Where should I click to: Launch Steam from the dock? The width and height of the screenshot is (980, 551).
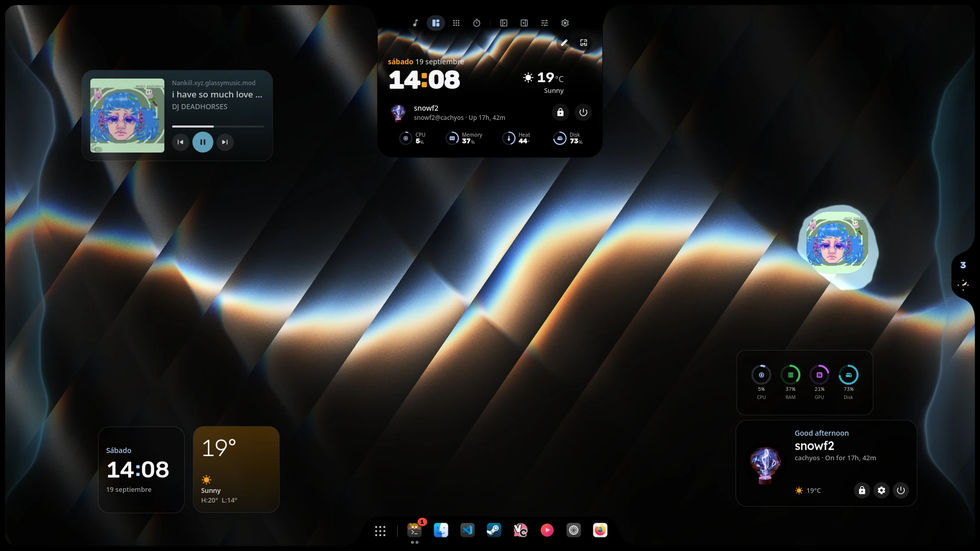(x=494, y=531)
